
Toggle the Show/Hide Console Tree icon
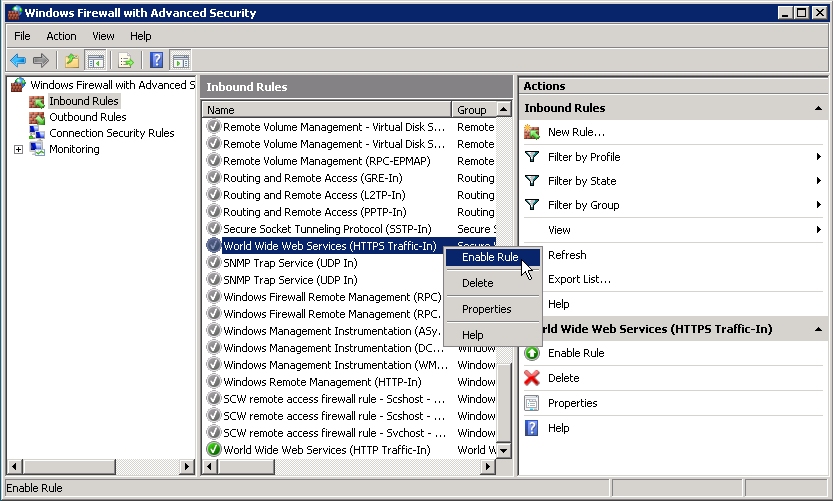[x=96, y=61]
